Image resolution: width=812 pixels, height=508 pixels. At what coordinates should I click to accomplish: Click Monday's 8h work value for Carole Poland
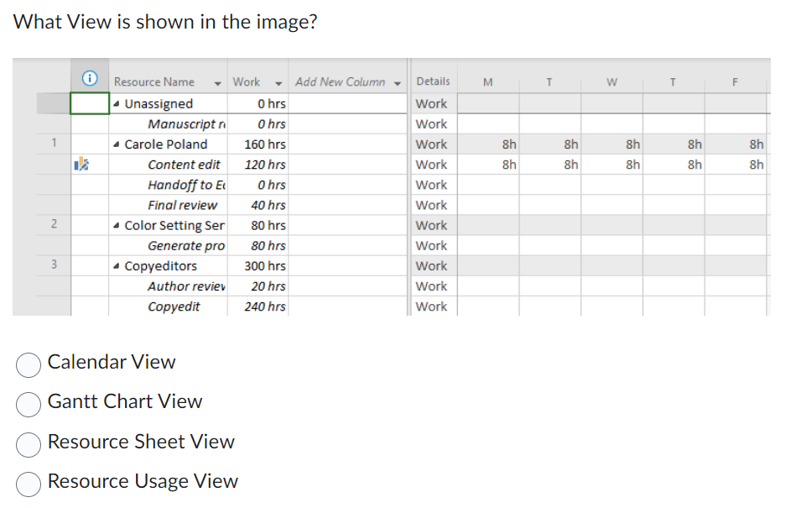click(507, 144)
